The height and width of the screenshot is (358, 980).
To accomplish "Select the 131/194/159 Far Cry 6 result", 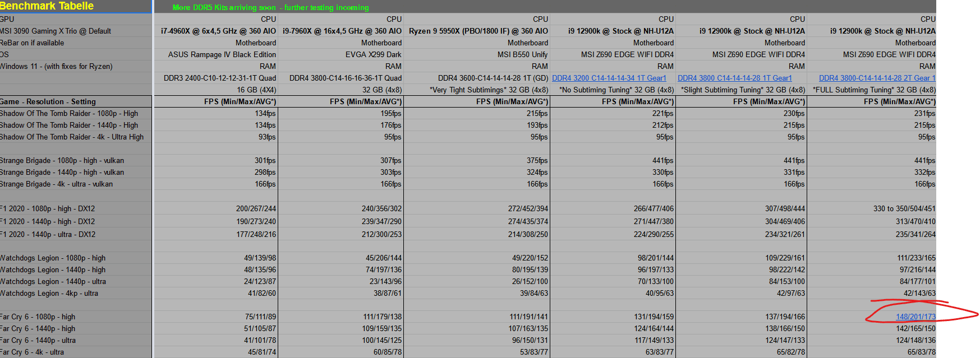I will click(x=654, y=317).
